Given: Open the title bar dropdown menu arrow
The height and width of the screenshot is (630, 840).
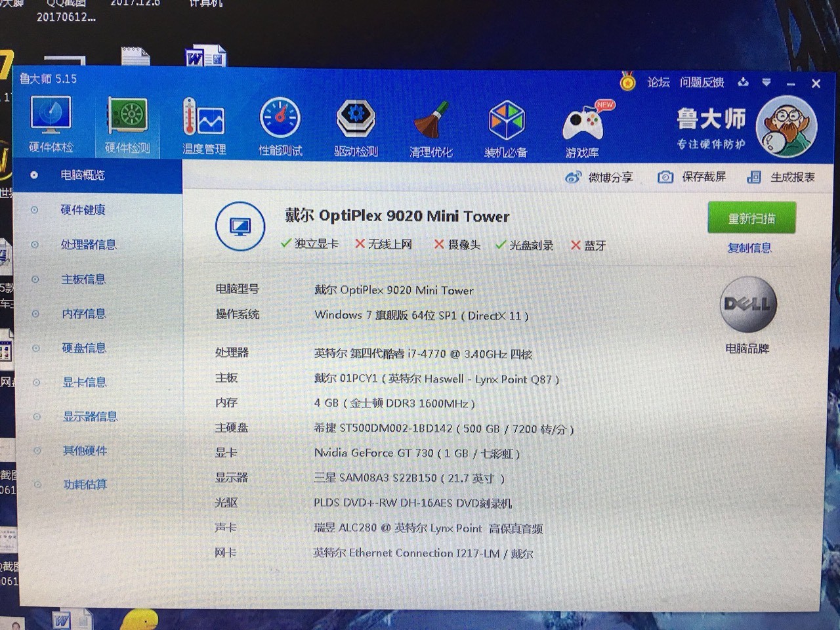Looking at the screenshot, I should point(766,83).
